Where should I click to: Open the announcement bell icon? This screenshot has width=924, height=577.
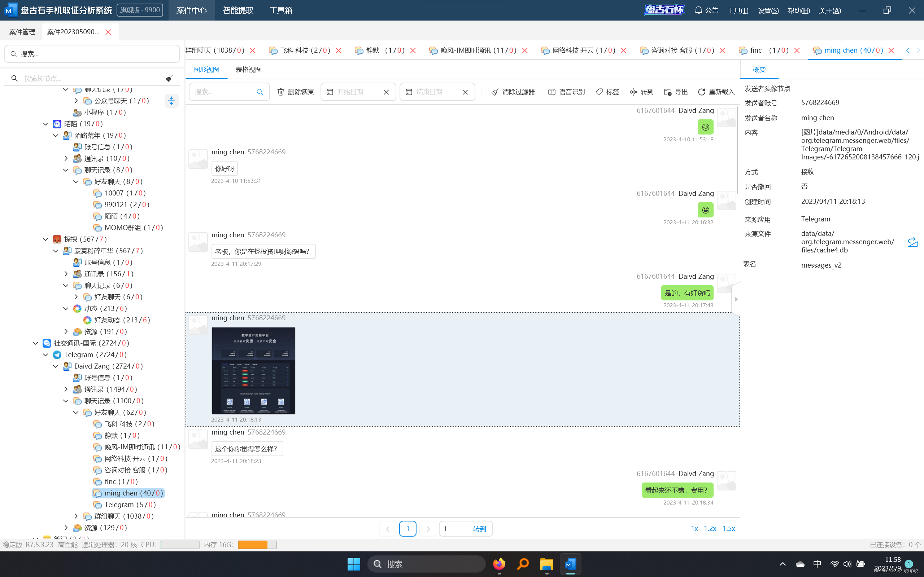(698, 10)
